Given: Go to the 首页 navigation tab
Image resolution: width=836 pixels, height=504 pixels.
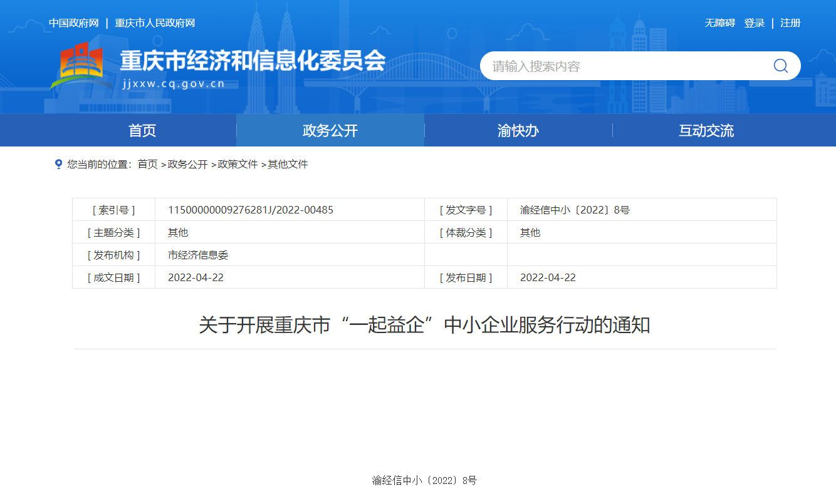Looking at the screenshot, I should [142, 131].
